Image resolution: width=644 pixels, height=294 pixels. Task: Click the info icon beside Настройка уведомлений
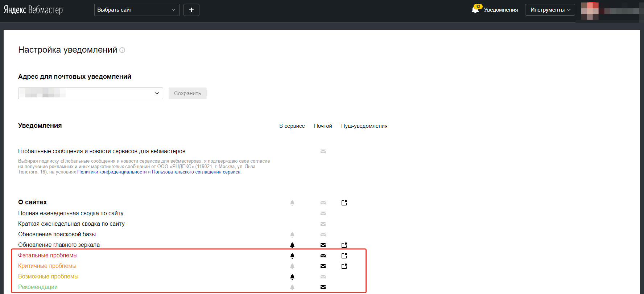pos(122,50)
